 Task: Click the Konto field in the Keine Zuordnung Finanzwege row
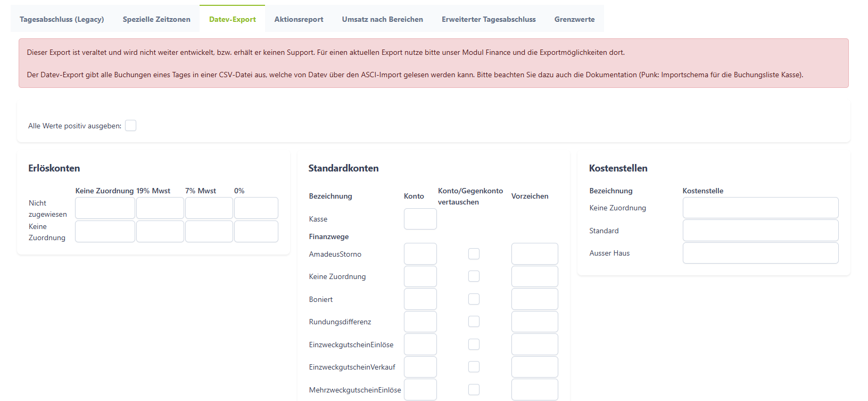[x=420, y=276]
